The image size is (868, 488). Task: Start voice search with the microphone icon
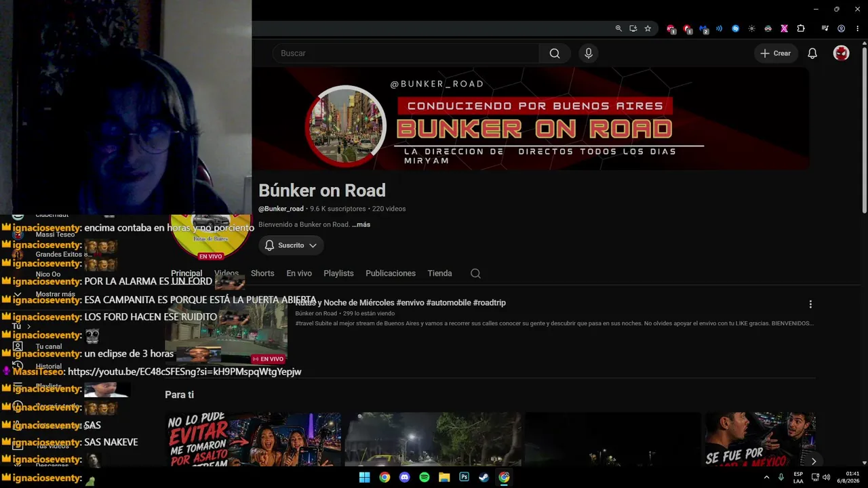[x=588, y=54]
